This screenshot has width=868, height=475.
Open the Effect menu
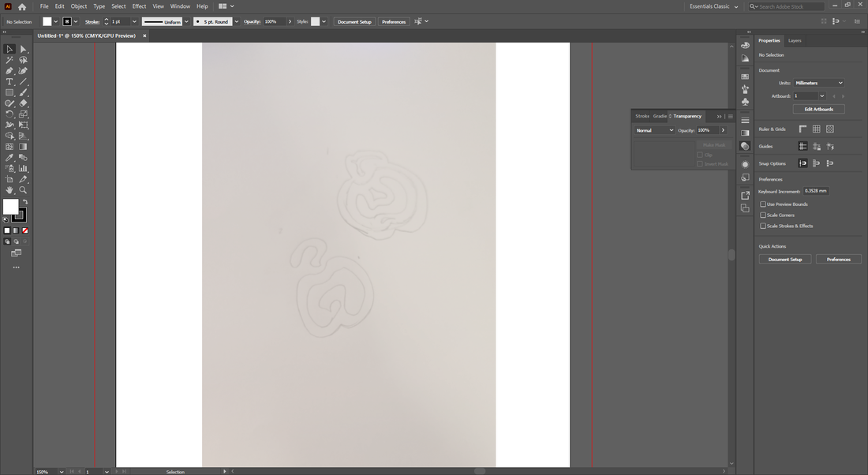coord(139,6)
